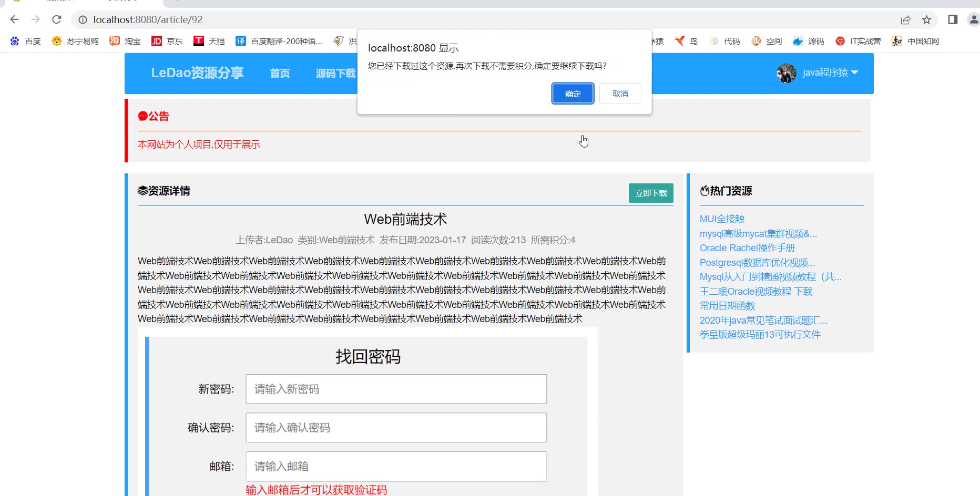
Task: Open the browser side panel icon
Action: pyautogui.click(x=953, y=19)
